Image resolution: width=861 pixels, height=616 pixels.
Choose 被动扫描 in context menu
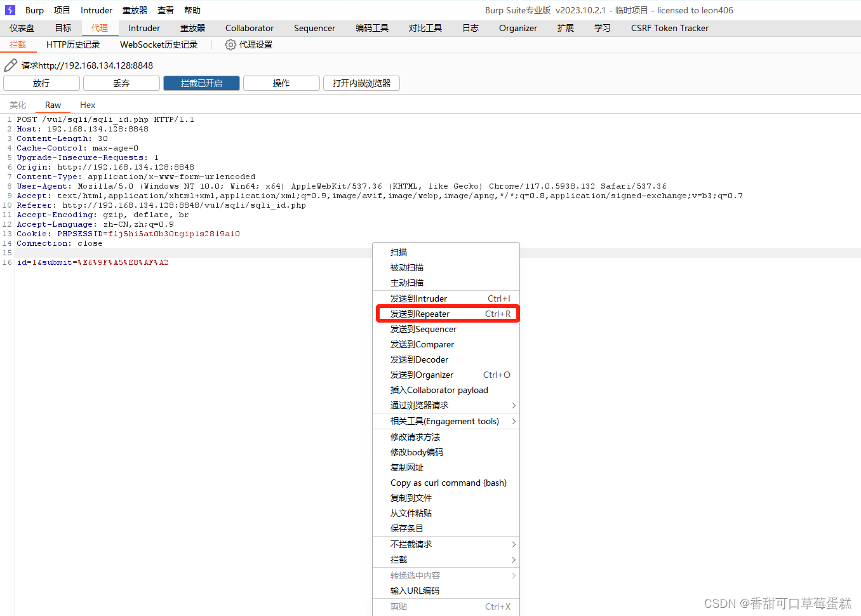pyautogui.click(x=446, y=267)
